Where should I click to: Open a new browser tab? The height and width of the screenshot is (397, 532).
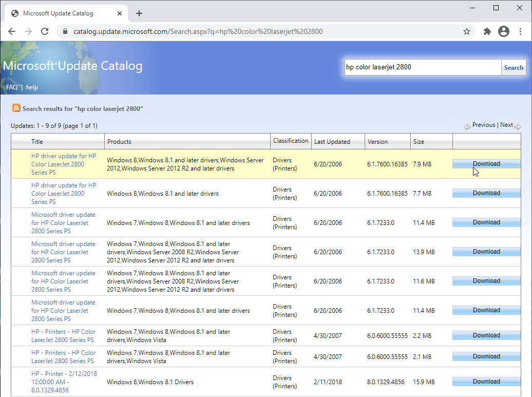(x=139, y=13)
